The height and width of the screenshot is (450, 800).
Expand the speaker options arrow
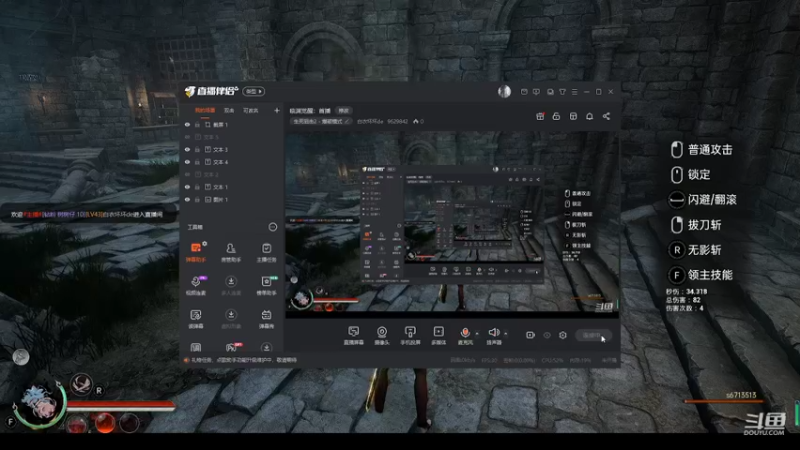tap(506, 334)
